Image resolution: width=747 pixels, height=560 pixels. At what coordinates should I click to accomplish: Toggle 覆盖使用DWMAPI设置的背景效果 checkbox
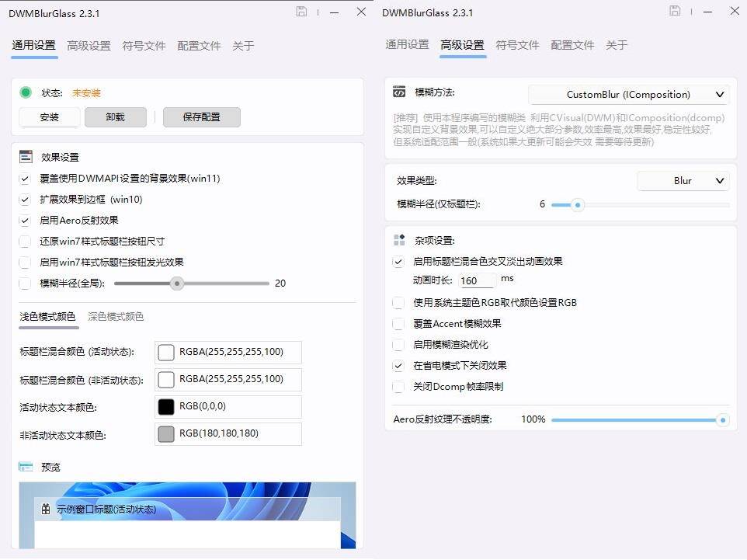click(25, 179)
